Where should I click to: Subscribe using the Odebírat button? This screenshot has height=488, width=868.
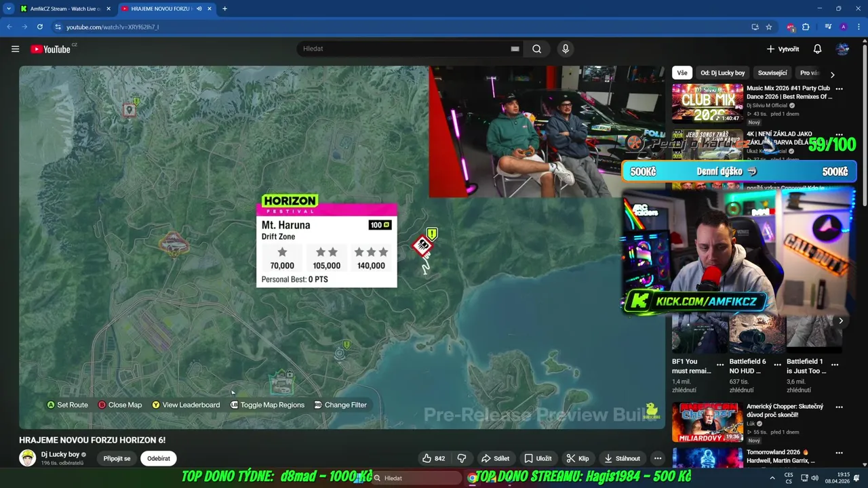(159, 458)
